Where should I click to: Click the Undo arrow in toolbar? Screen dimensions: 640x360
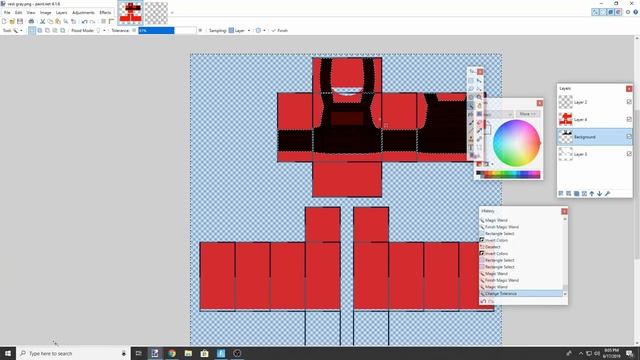coord(84,21)
